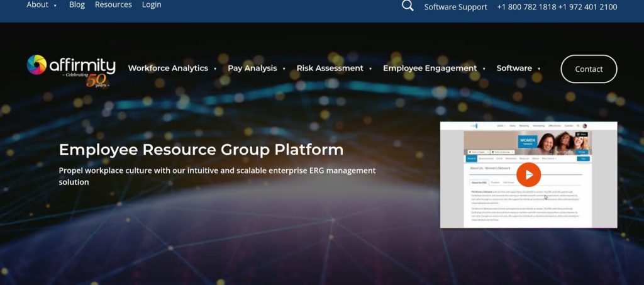Click phone number +1 800 782 1818
This screenshot has height=285, width=644.
tap(526, 7)
